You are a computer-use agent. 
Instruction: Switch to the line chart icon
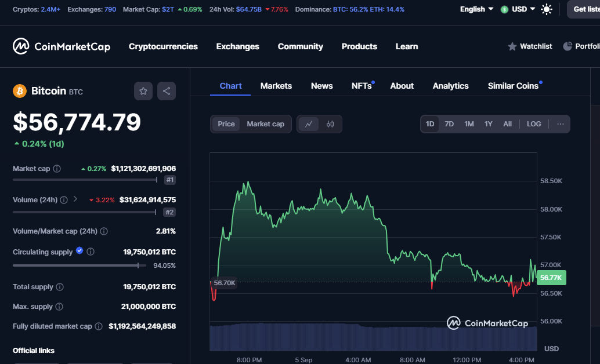309,124
